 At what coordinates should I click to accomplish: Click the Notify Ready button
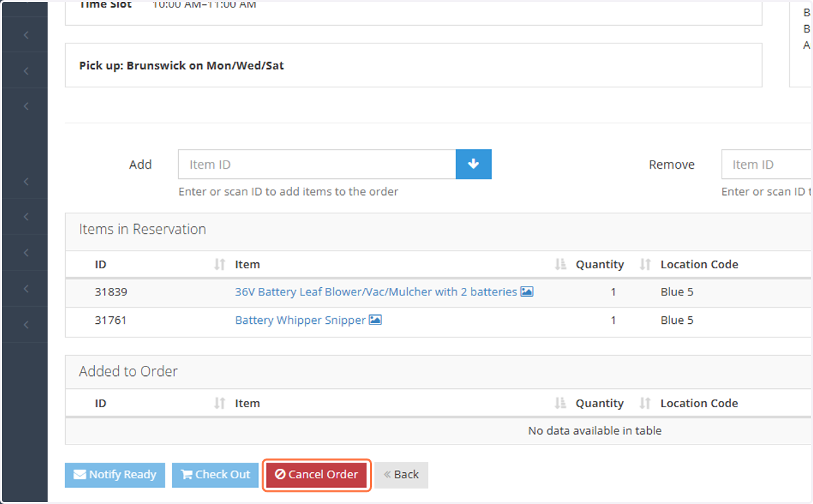click(114, 475)
